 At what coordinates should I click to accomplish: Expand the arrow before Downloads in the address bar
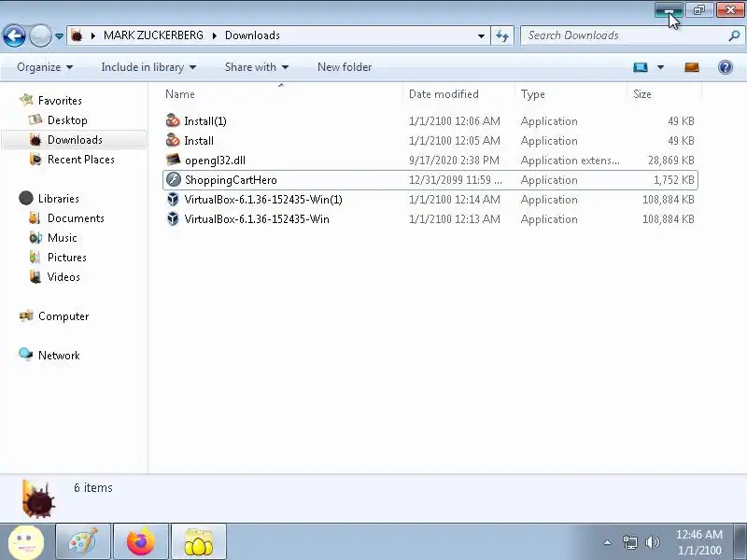(215, 35)
